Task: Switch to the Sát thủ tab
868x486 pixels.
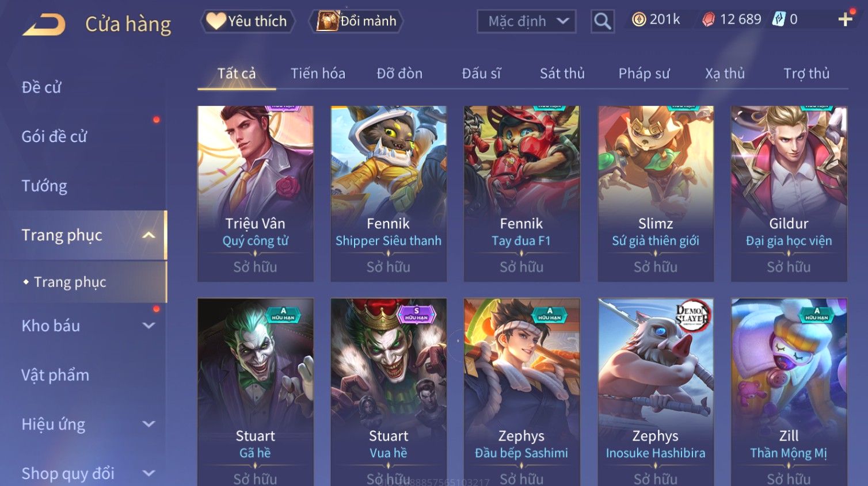Action: click(x=562, y=74)
